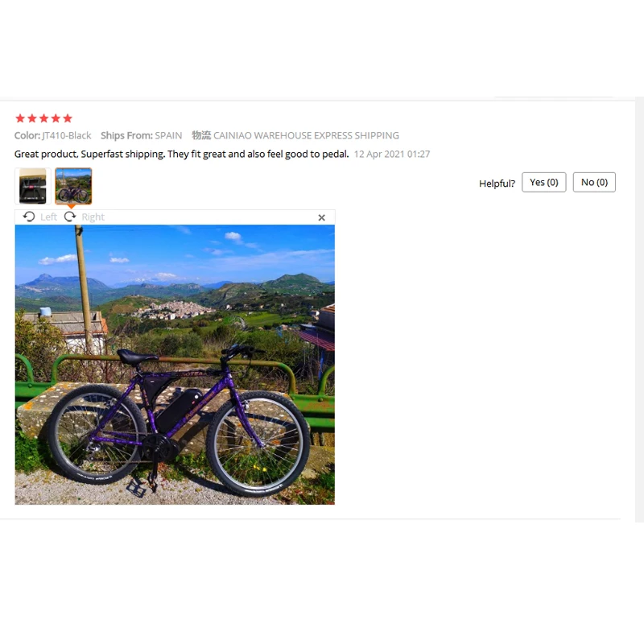Click the Right rotate label
The image size is (644, 644).
(93, 217)
